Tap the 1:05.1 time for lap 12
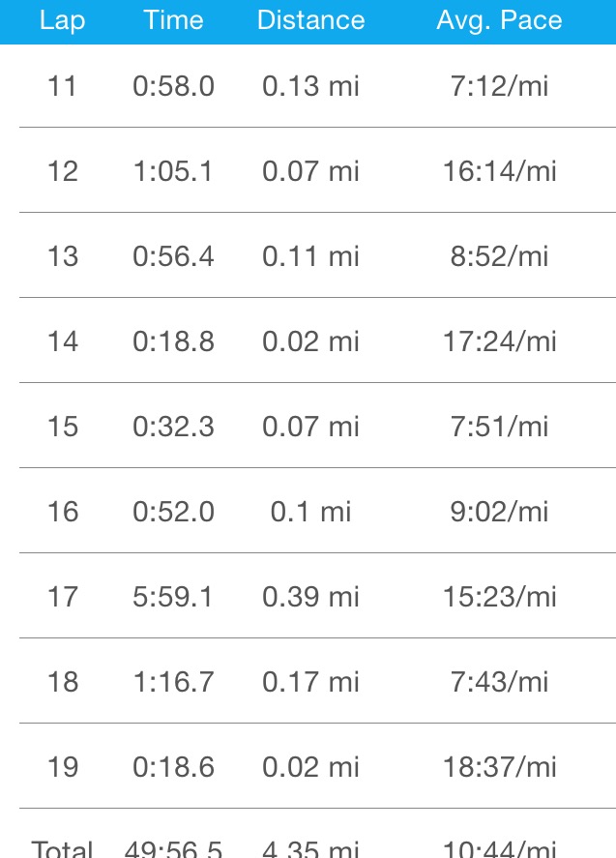616x858 pixels. (173, 171)
